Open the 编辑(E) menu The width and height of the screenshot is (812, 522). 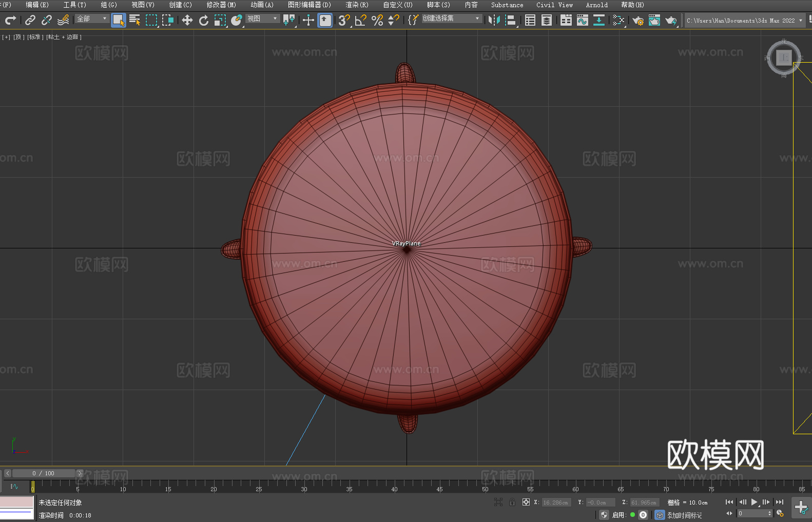(x=37, y=5)
